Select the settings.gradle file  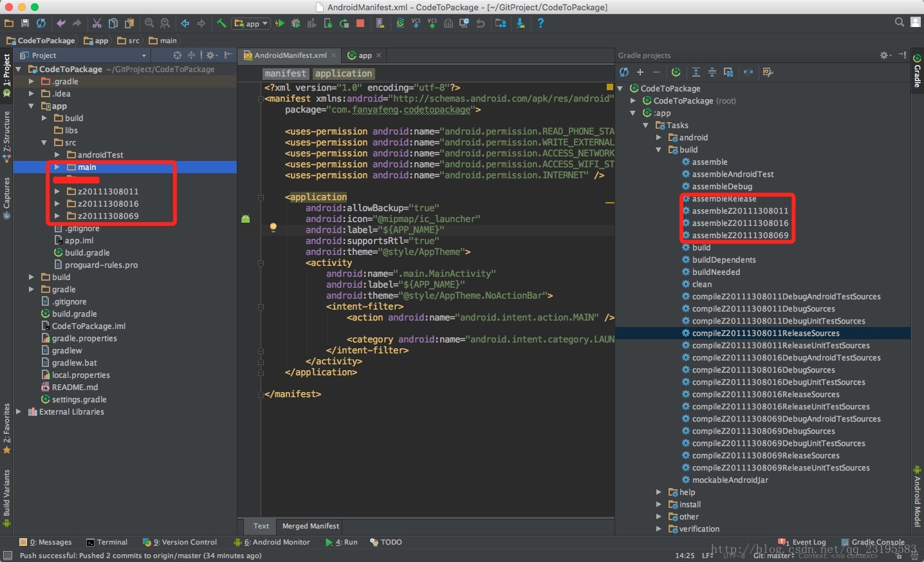[x=79, y=400]
